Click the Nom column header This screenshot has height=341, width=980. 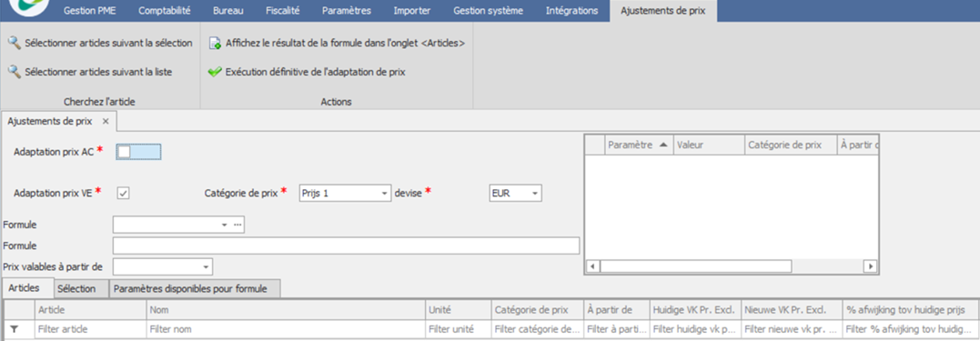(286, 309)
